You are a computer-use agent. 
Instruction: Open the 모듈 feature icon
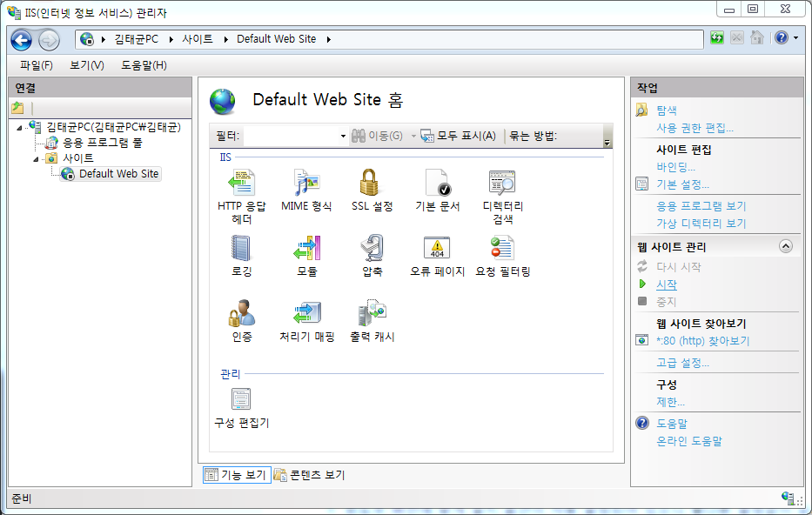pos(306,248)
